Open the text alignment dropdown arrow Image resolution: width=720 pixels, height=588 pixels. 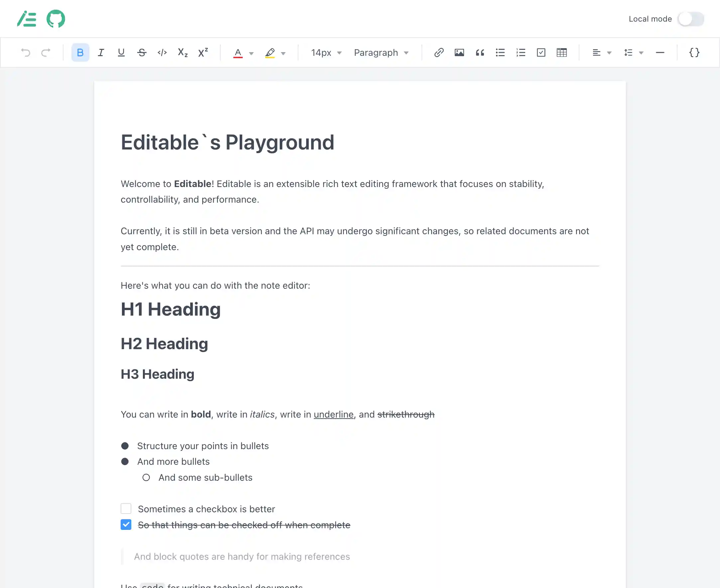point(609,53)
